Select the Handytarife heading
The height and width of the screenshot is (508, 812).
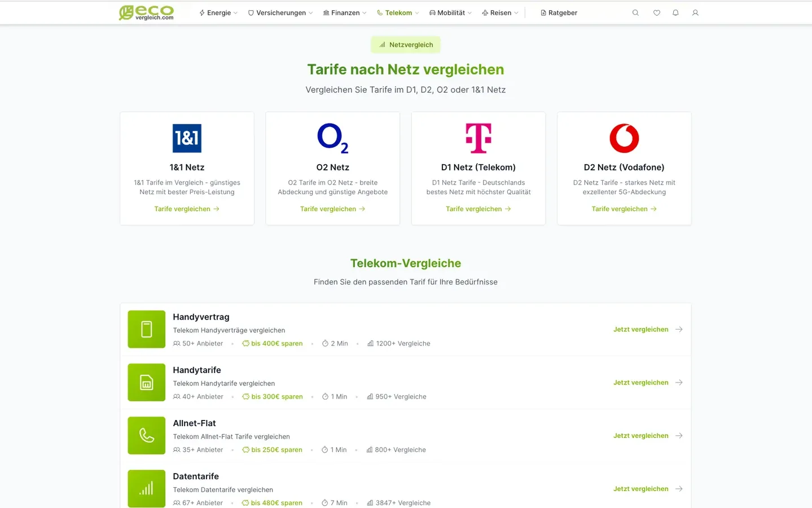pos(197,370)
